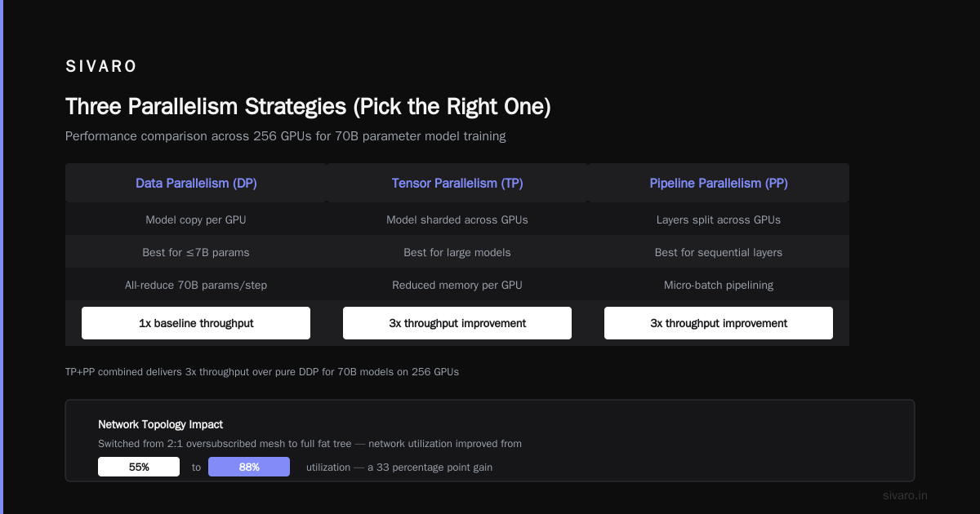
Task: Select the Model copy per GPU cell
Action: [196, 219]
